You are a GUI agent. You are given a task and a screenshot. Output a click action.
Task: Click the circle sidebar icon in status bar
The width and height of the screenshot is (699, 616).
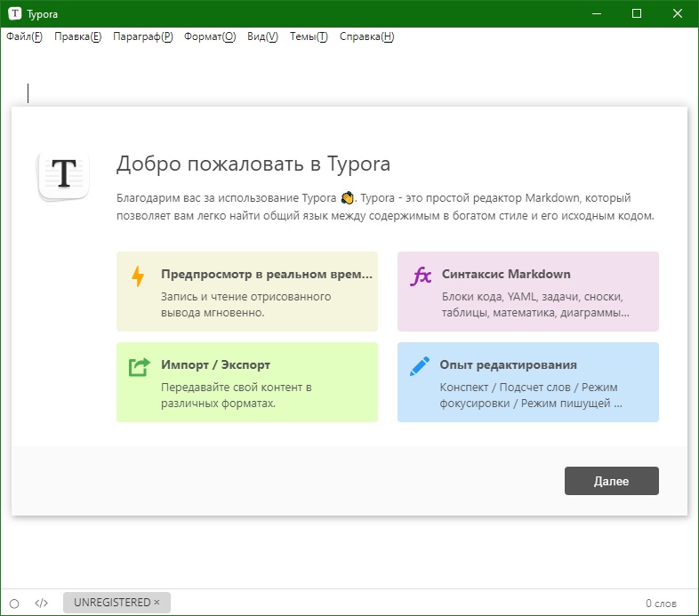point(14,603)
